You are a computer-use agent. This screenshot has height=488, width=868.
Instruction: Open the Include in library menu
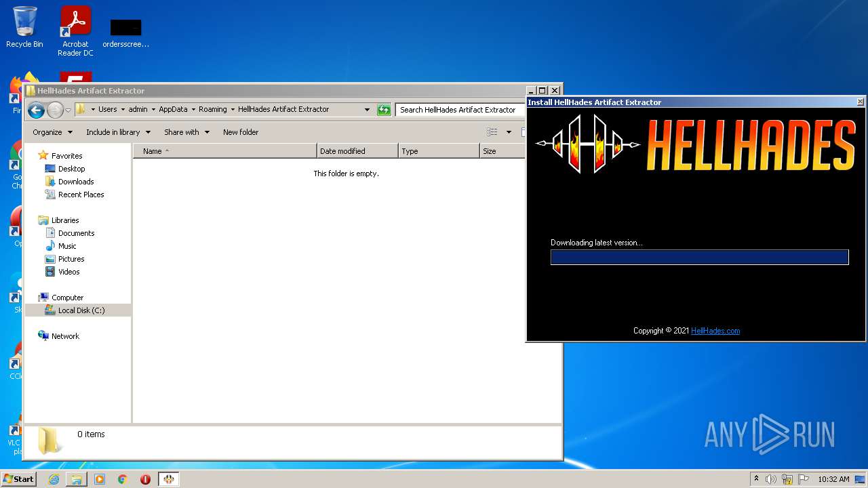point(118,132)
